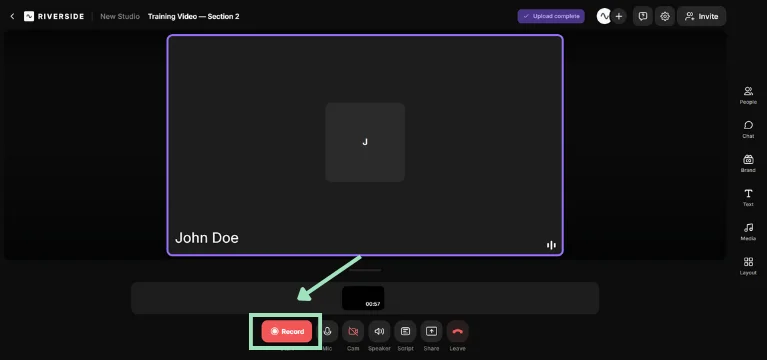767x360 pixels.
Task: Open the New Studio breadcrumb
Action: (x=120, y=16)
